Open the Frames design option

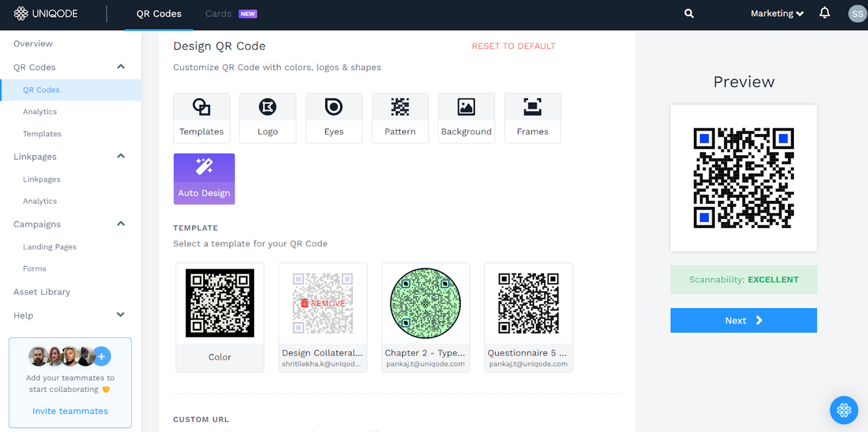[533, 118]
